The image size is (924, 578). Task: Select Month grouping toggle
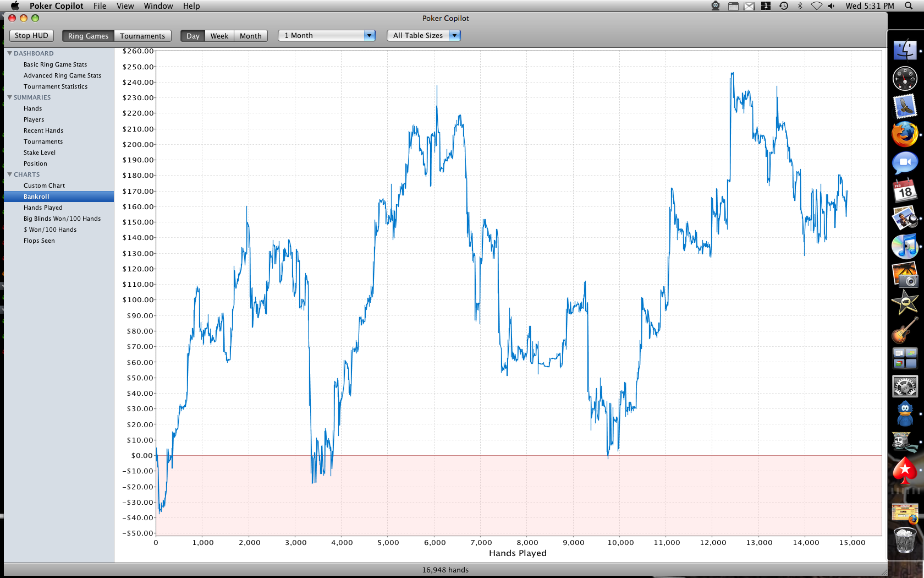pos(251,36)
